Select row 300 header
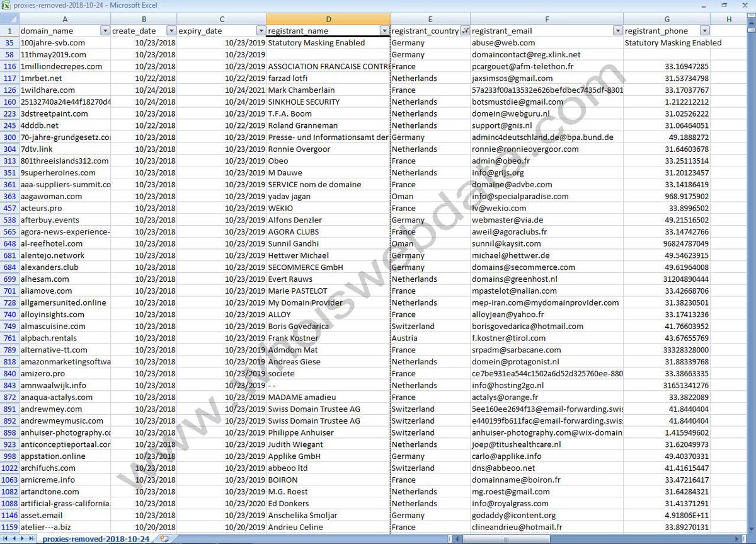Screen dimensions: 756x544 9,137
